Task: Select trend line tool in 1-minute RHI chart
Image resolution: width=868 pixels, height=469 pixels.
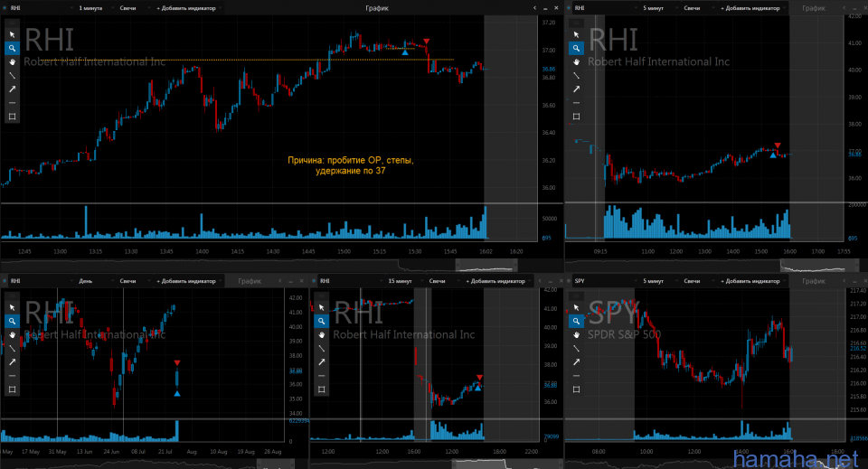Action: pyautogui.click(x=12, y=75)
